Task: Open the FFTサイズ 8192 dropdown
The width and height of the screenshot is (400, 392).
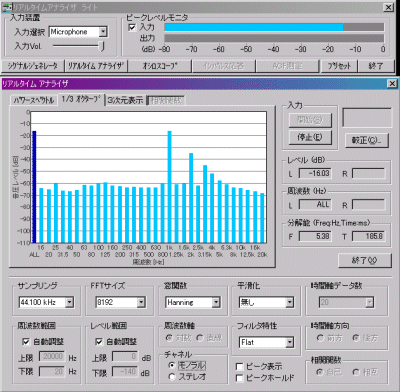Action: pos(141,302)
